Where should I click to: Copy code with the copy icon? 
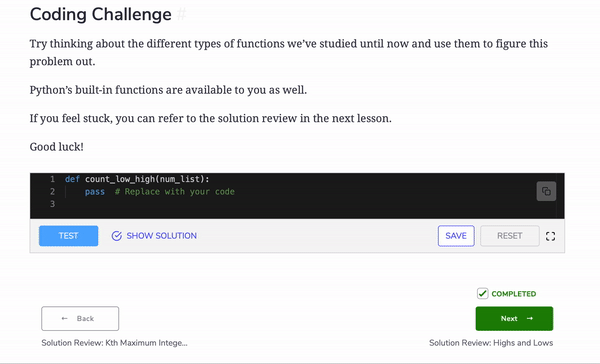pyautogui.click(x=546, y=191)
